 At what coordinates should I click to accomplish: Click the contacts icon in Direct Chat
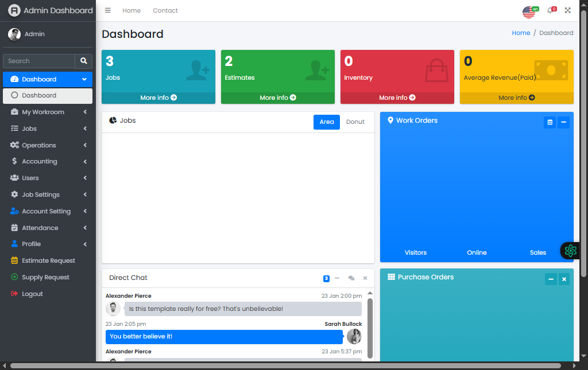pos(351,278)
